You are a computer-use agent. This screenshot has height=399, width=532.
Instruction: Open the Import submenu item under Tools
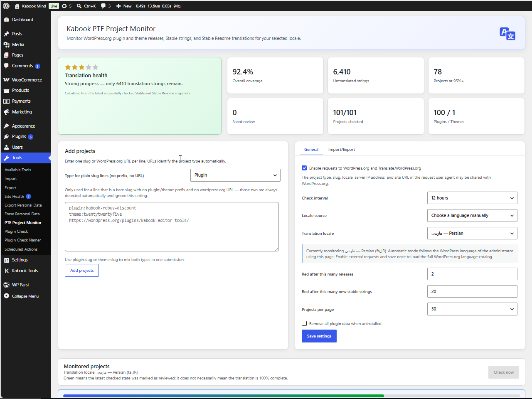click(x=11, y=178)
